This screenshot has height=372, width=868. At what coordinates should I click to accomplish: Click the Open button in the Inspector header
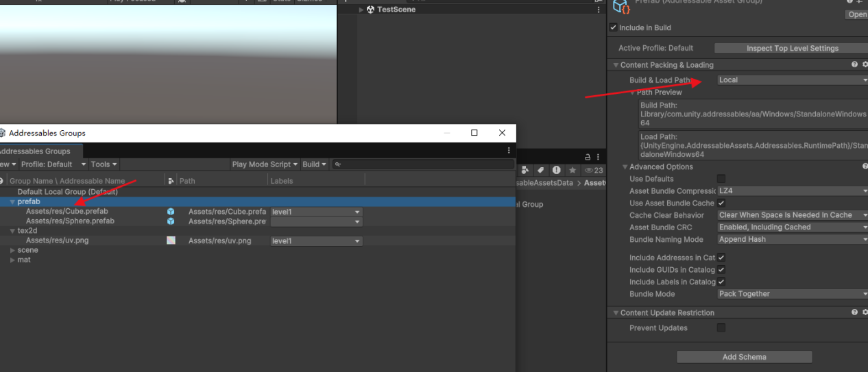pos(857,14)
